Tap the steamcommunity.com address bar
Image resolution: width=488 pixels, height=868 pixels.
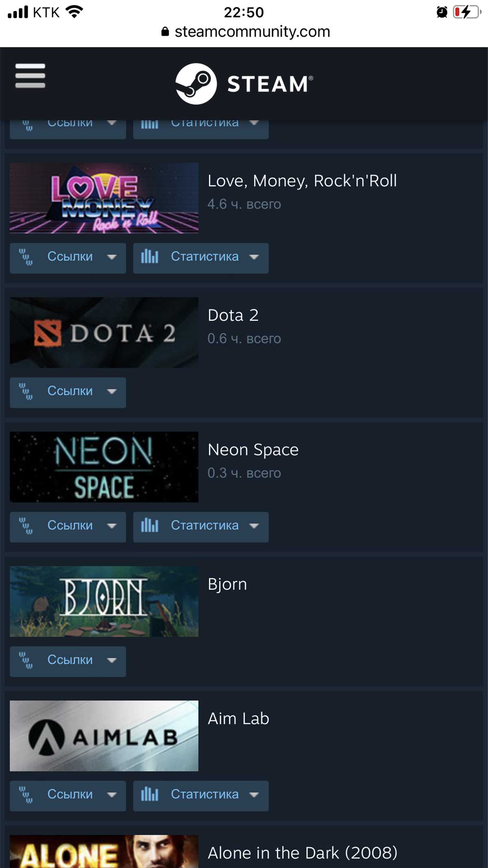point(246,32)
